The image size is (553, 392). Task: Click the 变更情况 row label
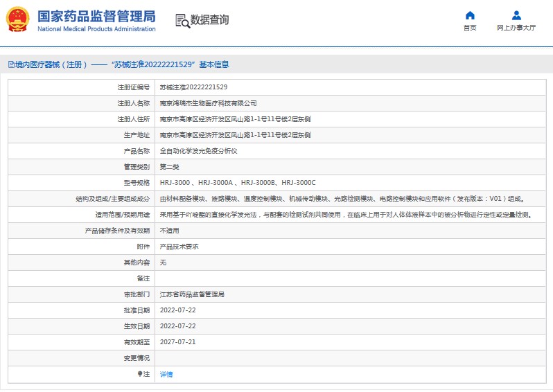tap(137, 358)
